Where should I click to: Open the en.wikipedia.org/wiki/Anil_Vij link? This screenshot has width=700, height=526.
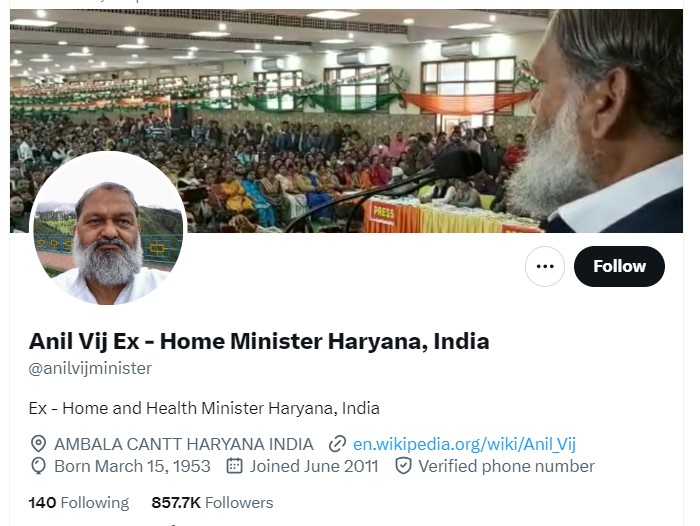(464, 444)
